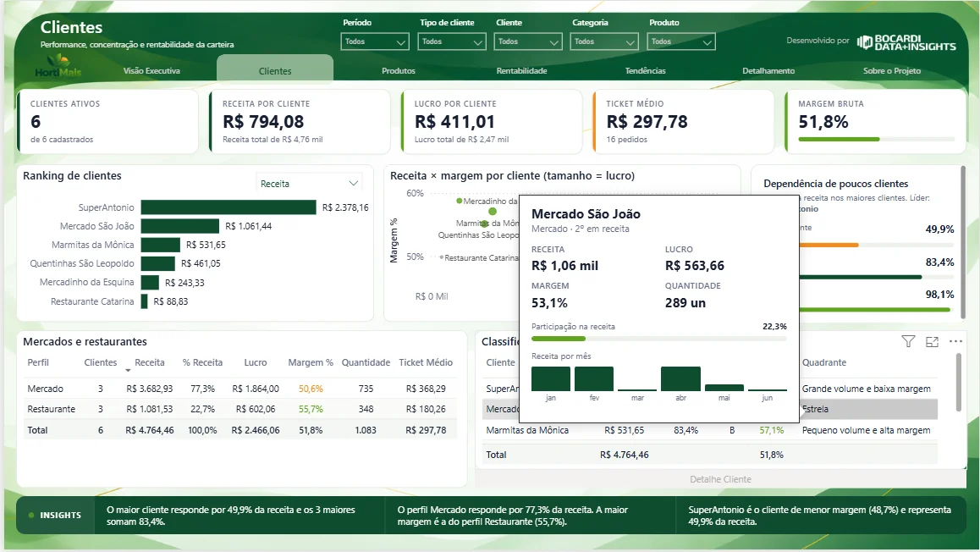980x552 pixels.
Task: Click the R$ 3.682,93 revenue cell
Action: click(150, 389)
